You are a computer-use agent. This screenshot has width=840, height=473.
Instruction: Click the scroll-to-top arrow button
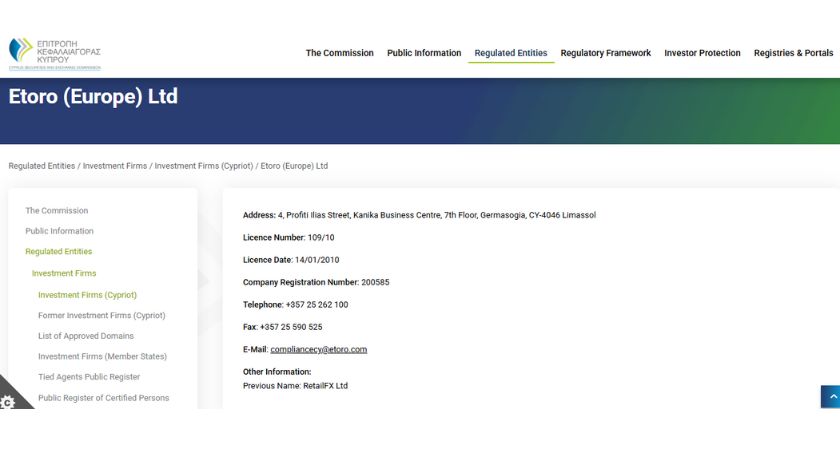click(x=831, y=396)
